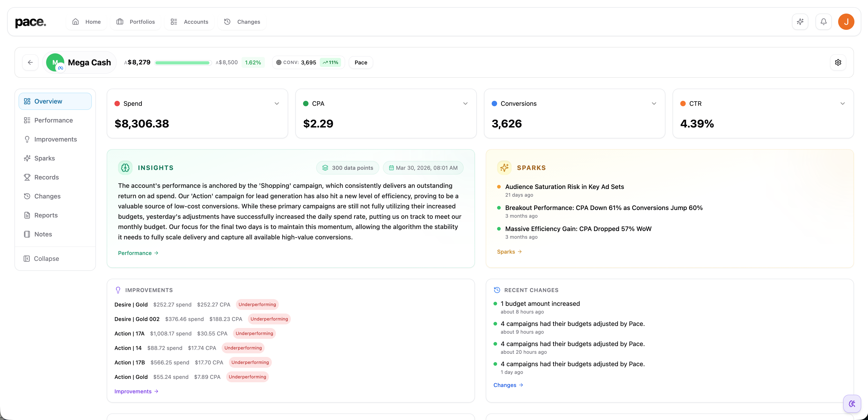
Task: Open Records in the sidebar
Action: 46,177
